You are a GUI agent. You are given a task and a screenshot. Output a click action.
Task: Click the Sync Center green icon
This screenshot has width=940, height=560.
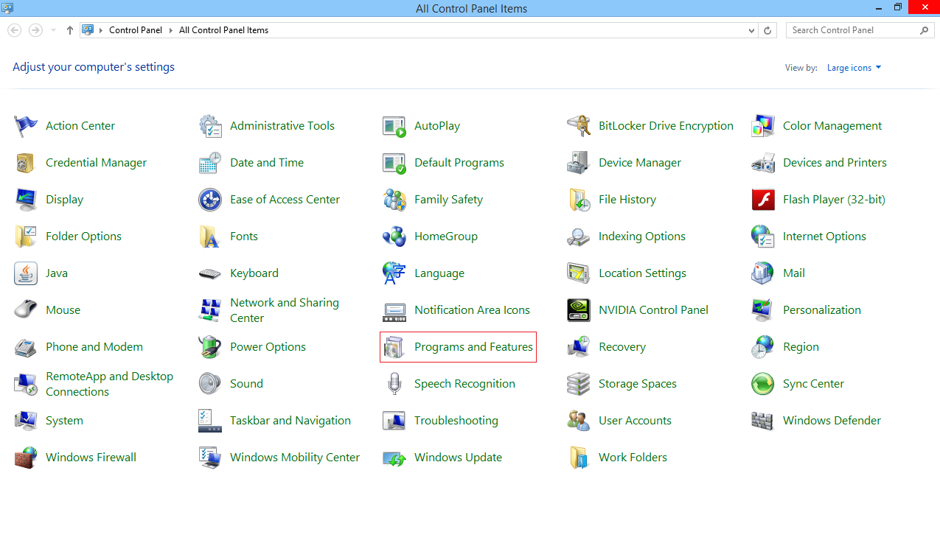pos(763,384)
